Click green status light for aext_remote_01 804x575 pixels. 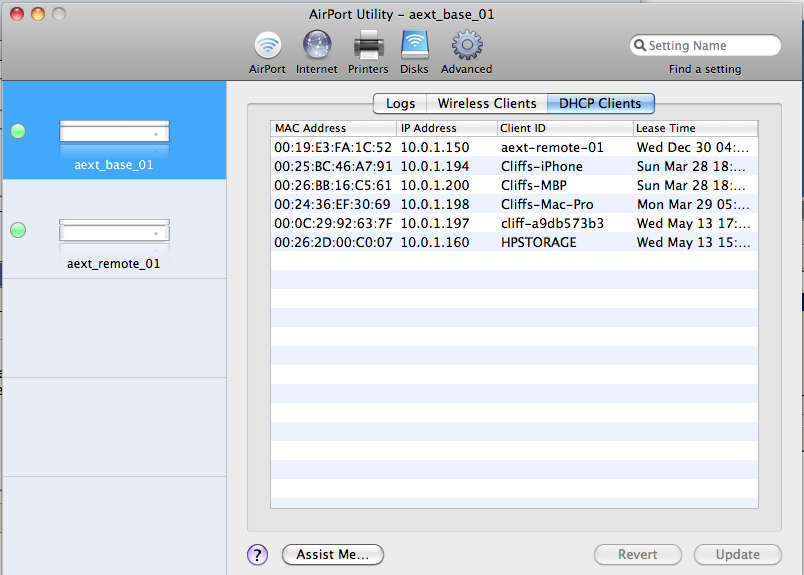18,230
